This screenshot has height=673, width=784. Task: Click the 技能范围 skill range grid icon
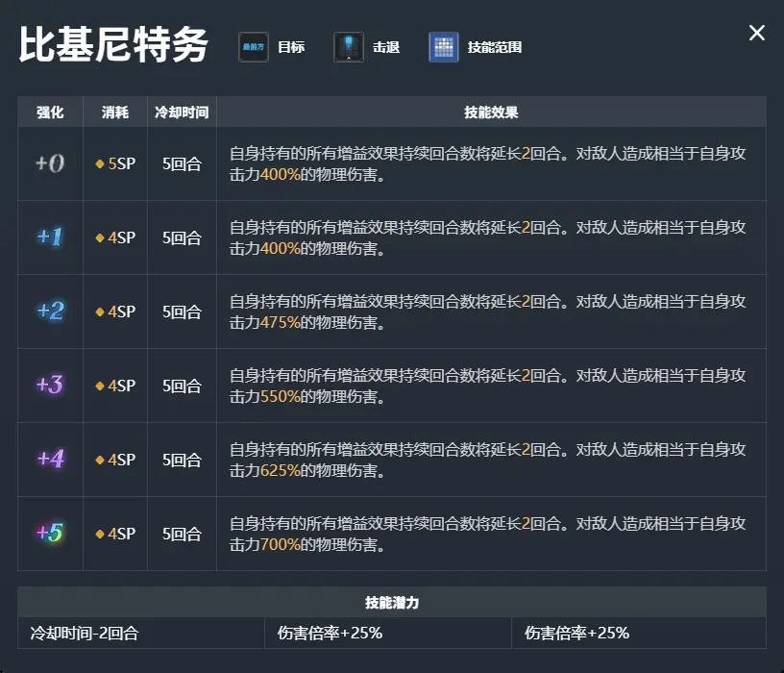point(444,47)
